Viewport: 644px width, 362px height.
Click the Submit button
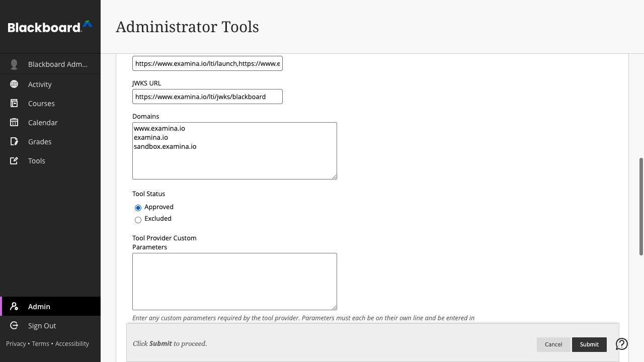[589, 344]
